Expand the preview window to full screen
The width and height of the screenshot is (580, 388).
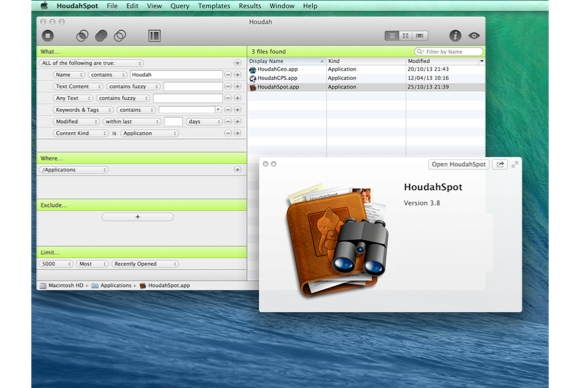515,164
